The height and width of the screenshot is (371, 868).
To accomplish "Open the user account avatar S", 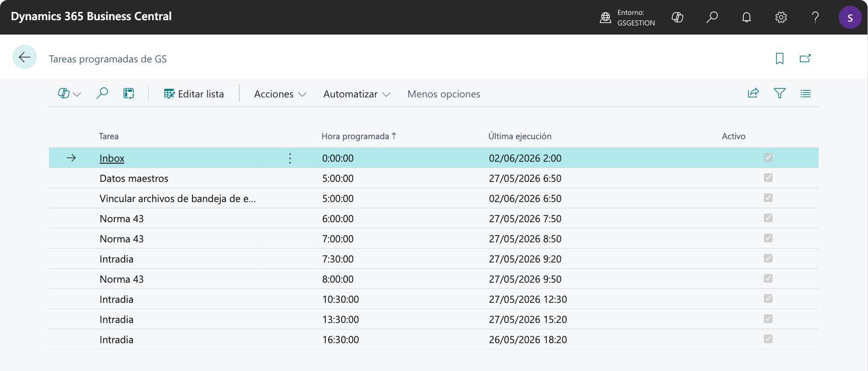I will click(x=850, y=17).
